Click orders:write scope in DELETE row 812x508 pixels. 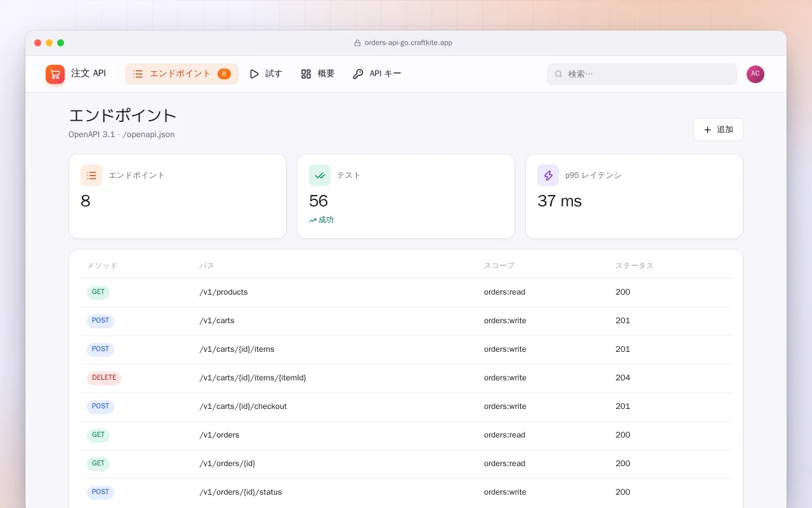click(x=505, y=378)
